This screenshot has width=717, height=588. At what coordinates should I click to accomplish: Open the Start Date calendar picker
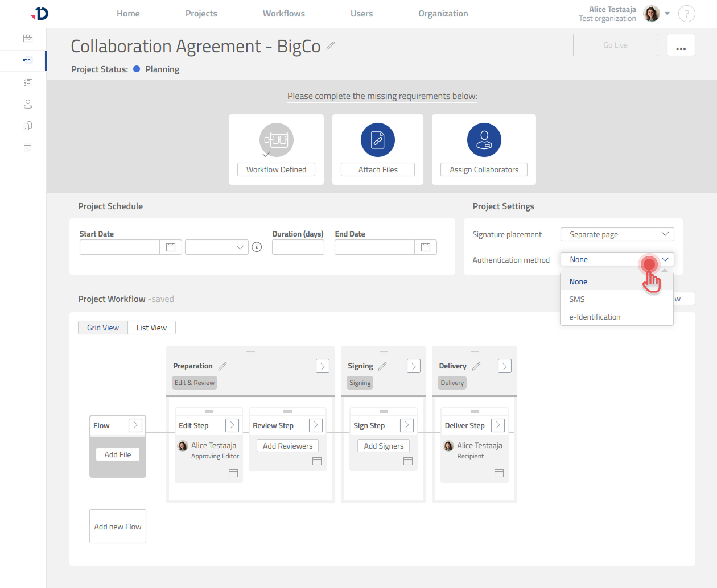171,247
